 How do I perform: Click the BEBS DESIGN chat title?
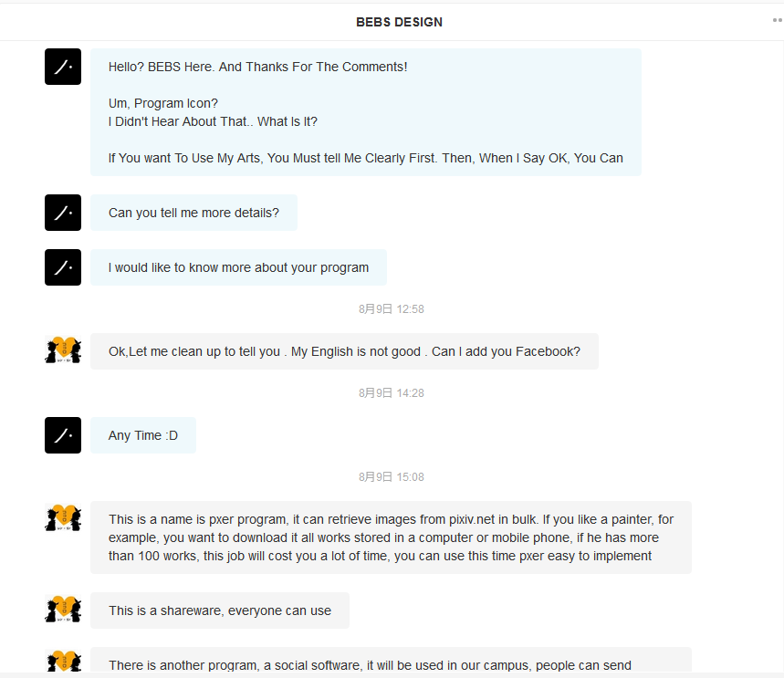pos(399,22)
